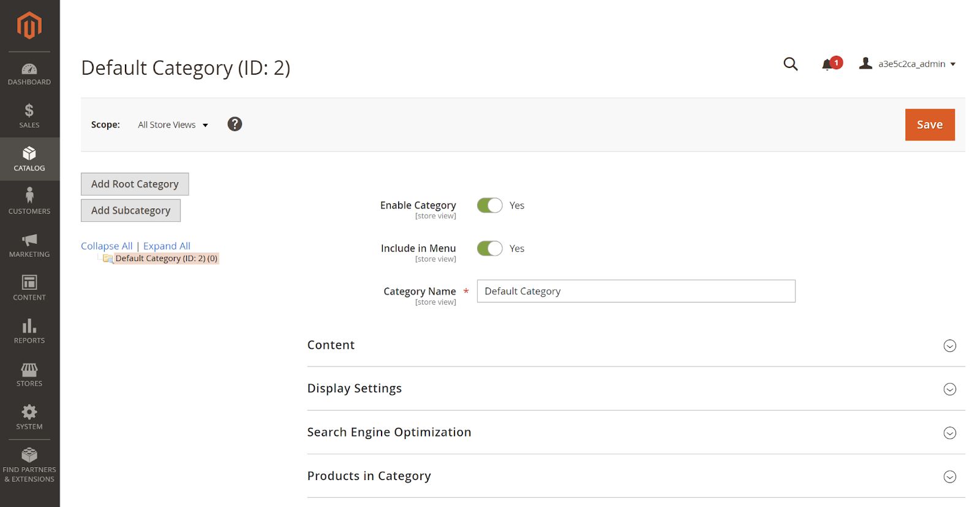This screenshot has width=980, height=507.
Task: Open the Marketing megaphone icon
Action: tap(29, 240)
